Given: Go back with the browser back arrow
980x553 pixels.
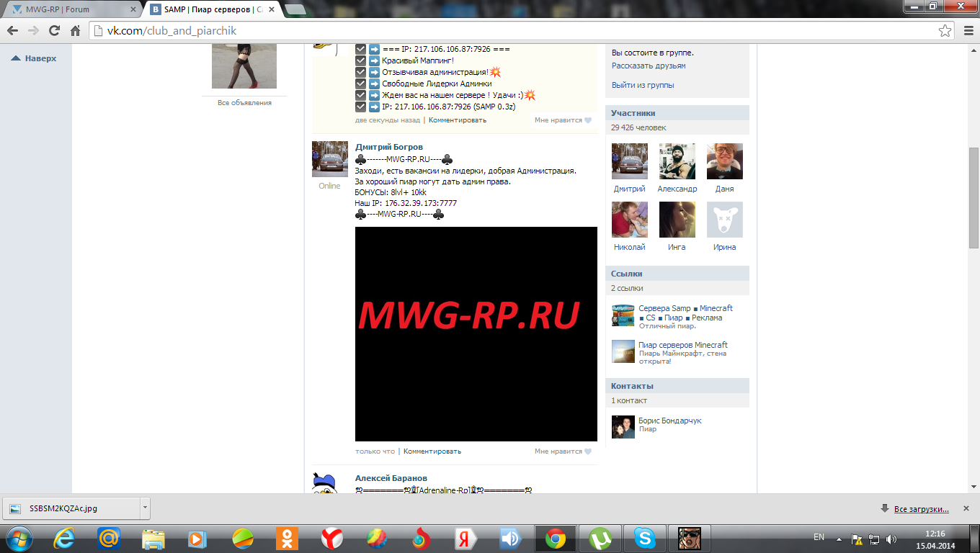Looking at the screenshot, I should (12, 31).
